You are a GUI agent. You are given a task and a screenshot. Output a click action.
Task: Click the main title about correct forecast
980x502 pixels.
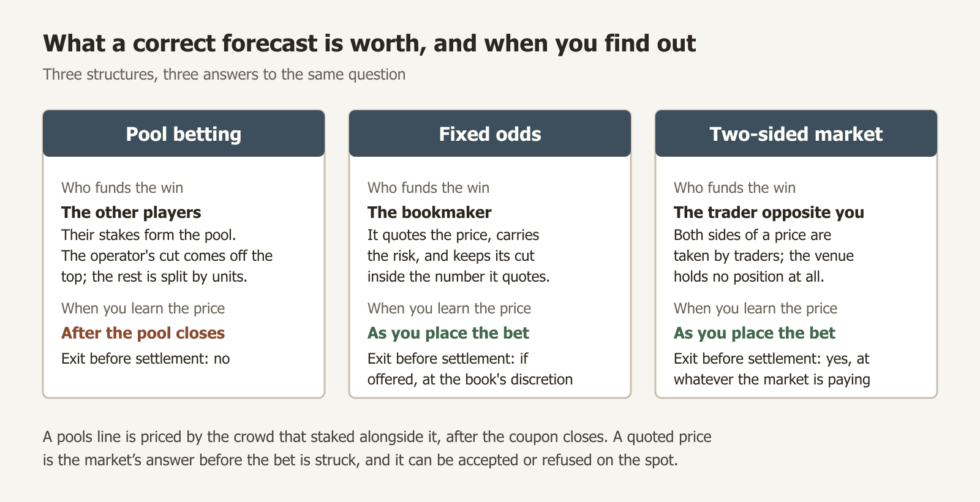coord(369,43)
